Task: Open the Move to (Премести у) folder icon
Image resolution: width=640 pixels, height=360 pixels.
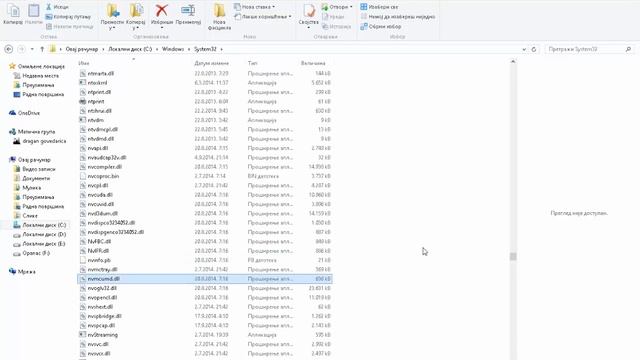Action: tap(112, 11)
